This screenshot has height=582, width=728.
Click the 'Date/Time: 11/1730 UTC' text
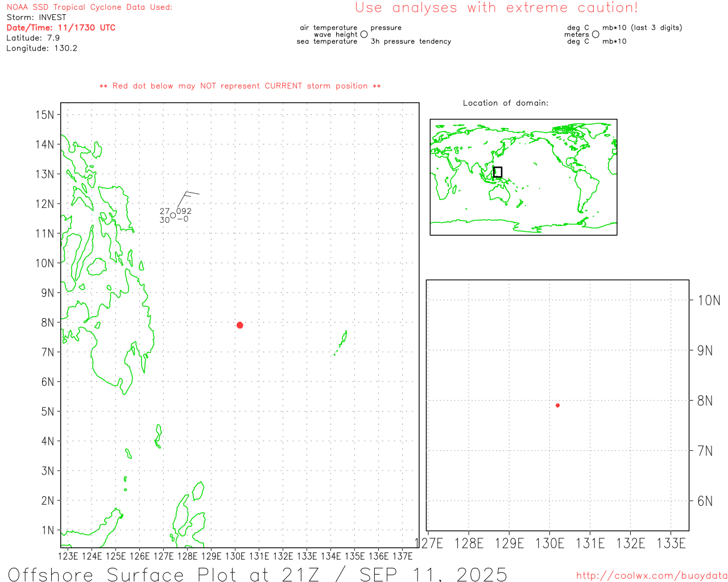pyautogui.click(x=61, y=28)
